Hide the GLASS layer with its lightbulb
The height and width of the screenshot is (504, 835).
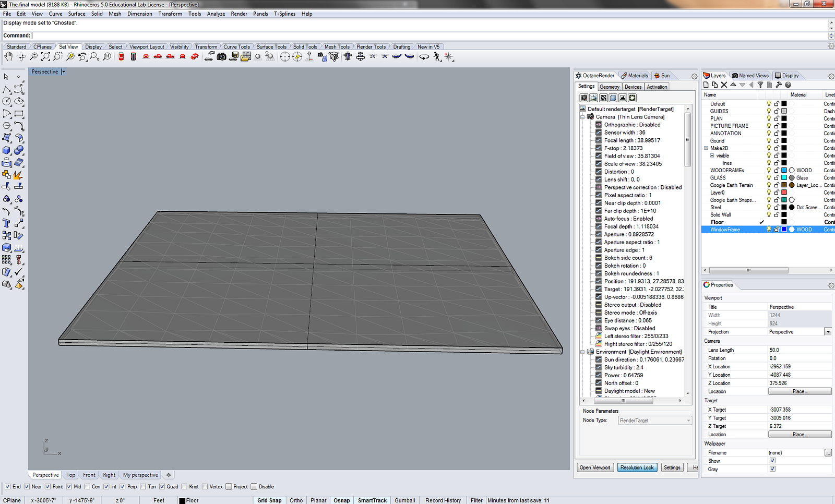click(x=769, y=177)
